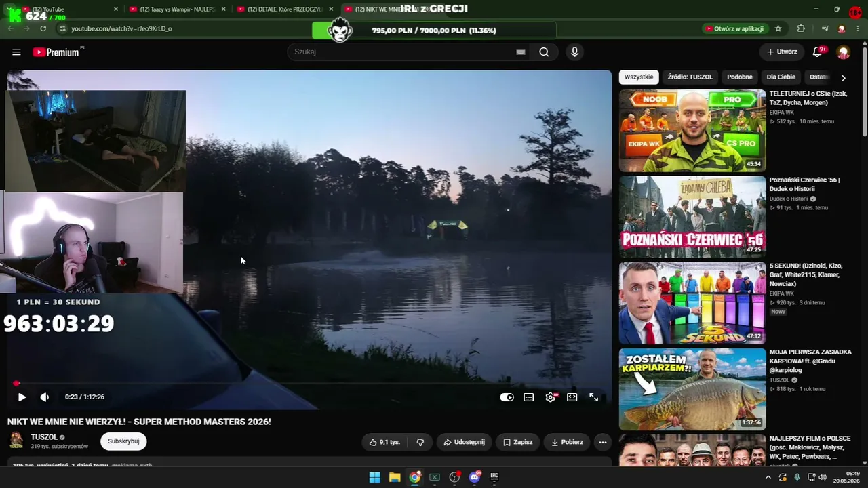Start voice search with the microphone

574,52
